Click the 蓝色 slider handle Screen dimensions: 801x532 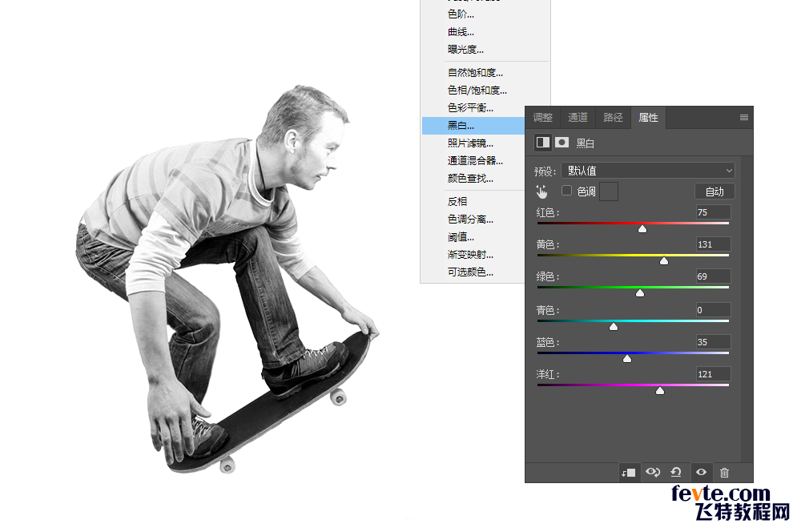coord(627,359)
